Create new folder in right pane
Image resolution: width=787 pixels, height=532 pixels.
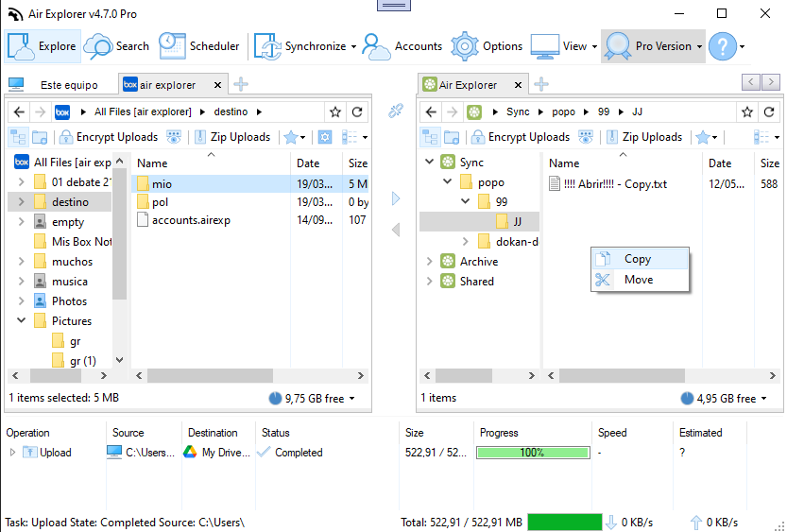tap(452, 136)
